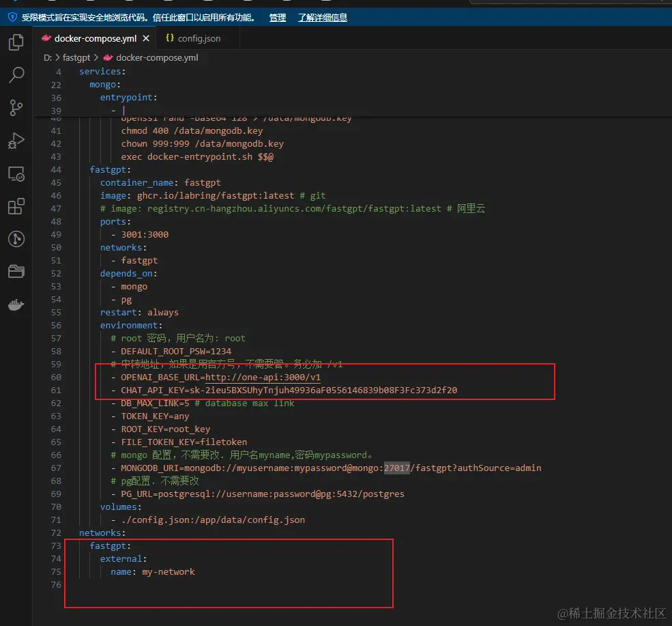
Task: Click the restricted mode shield icon
Action: coord(12,17)
